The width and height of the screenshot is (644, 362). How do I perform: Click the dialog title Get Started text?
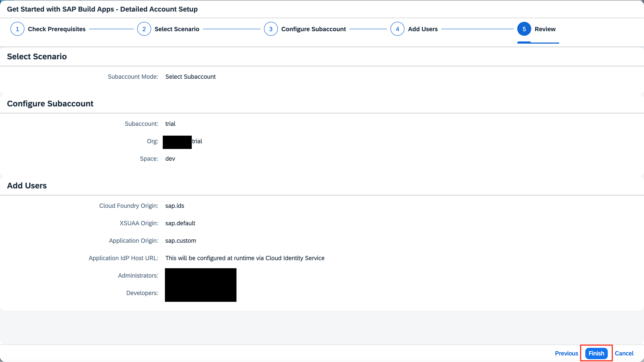click(102, 9)
